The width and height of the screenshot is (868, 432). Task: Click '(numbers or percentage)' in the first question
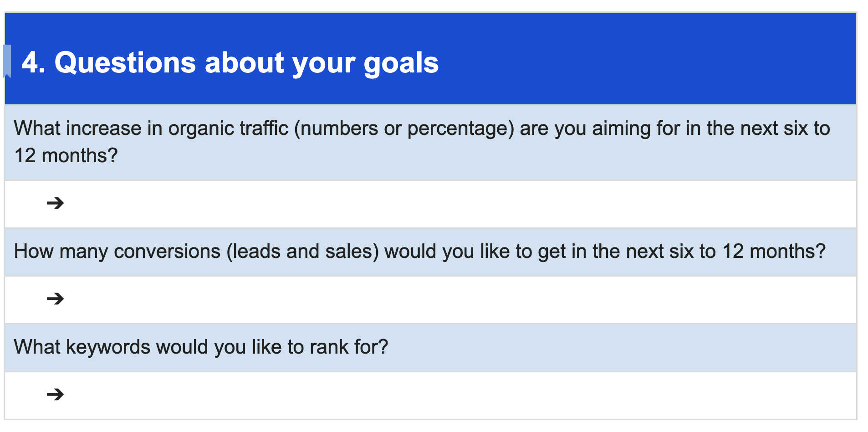404,129
